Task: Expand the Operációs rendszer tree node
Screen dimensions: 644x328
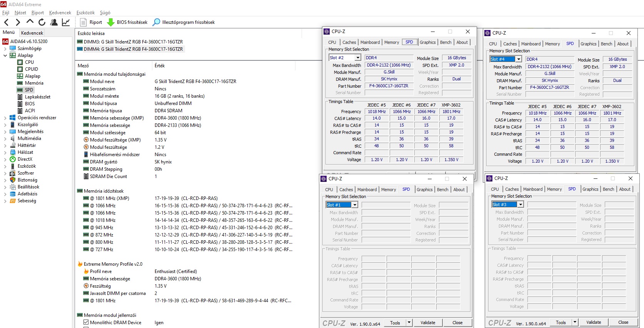Action: click(x=5, y=118)
